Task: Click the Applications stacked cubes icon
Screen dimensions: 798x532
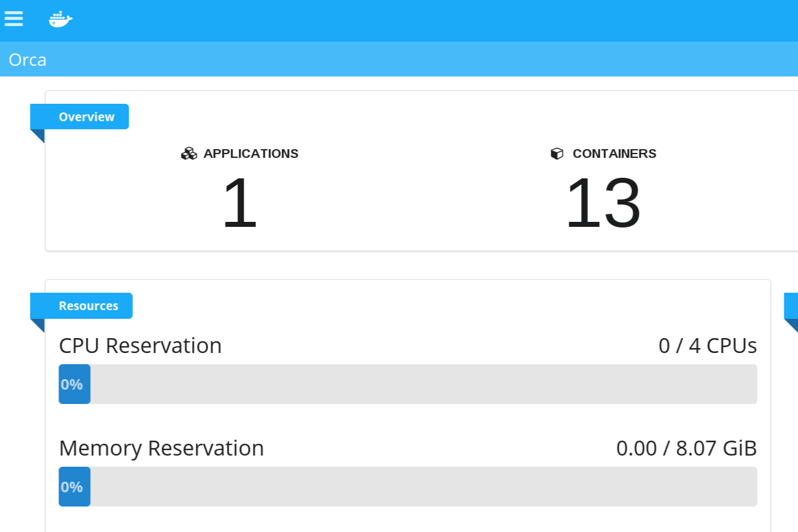Action: pyautogui.click(x=189, y=154)
